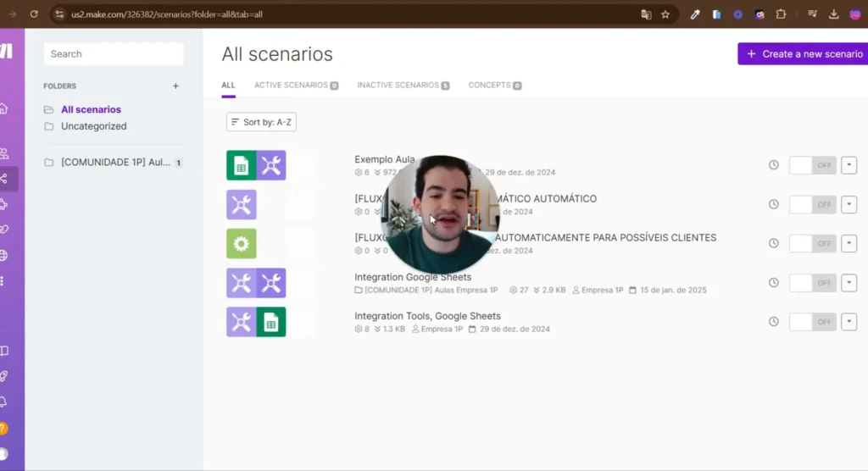868x471 pixels.
Task: Click the green gear module icon
Action: 242,243
